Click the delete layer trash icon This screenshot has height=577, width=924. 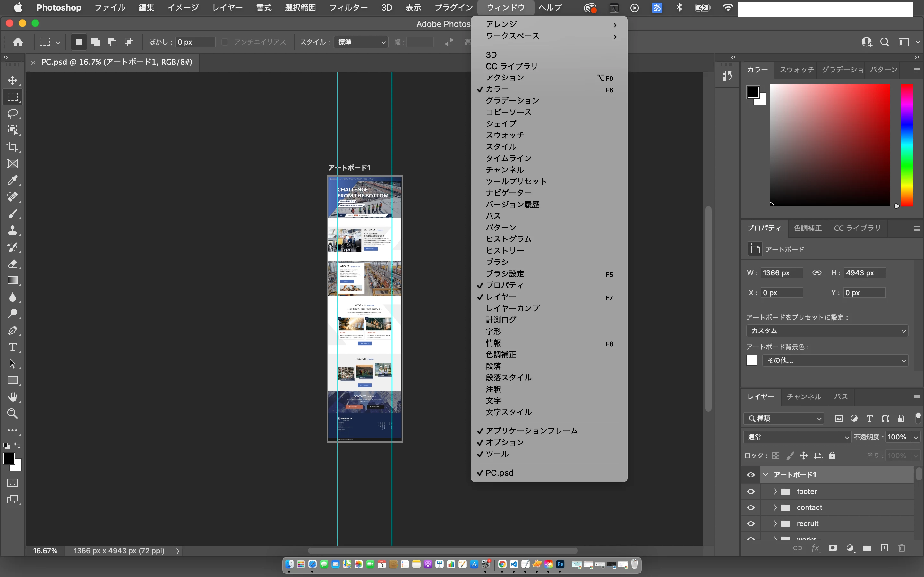point(902,548)
